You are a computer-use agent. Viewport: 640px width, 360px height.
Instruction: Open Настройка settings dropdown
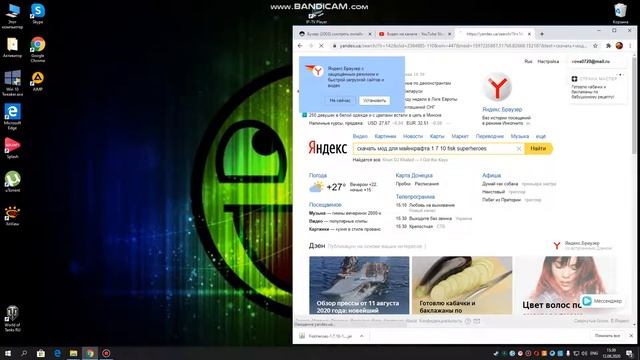[x=548, y=62]
